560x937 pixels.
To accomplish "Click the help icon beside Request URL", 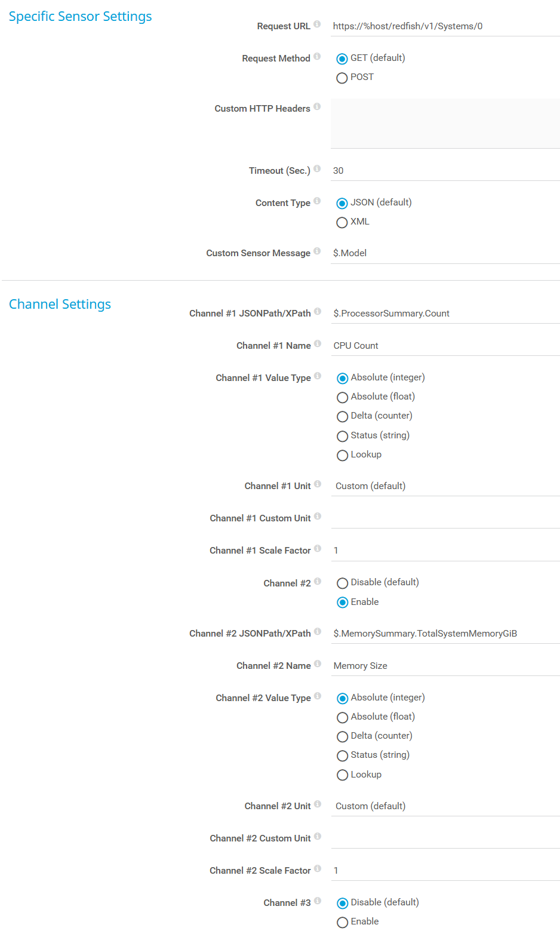I will coord(317,24).
